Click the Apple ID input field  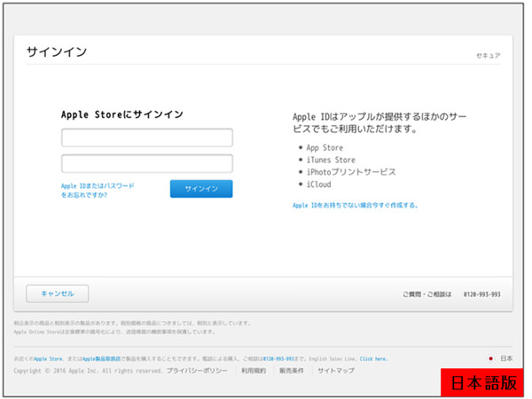147,137
